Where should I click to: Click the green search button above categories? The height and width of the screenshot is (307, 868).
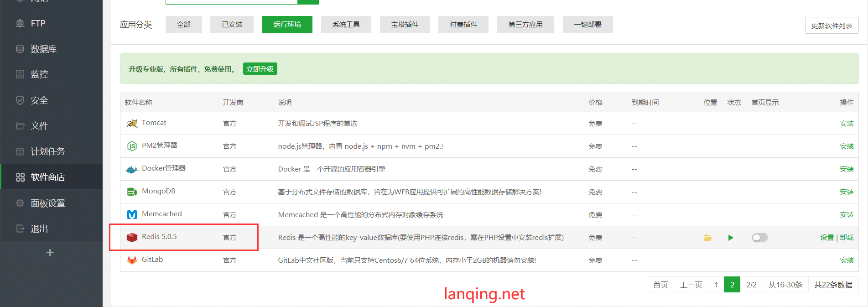pyautogui.click(x=308, y=1)
